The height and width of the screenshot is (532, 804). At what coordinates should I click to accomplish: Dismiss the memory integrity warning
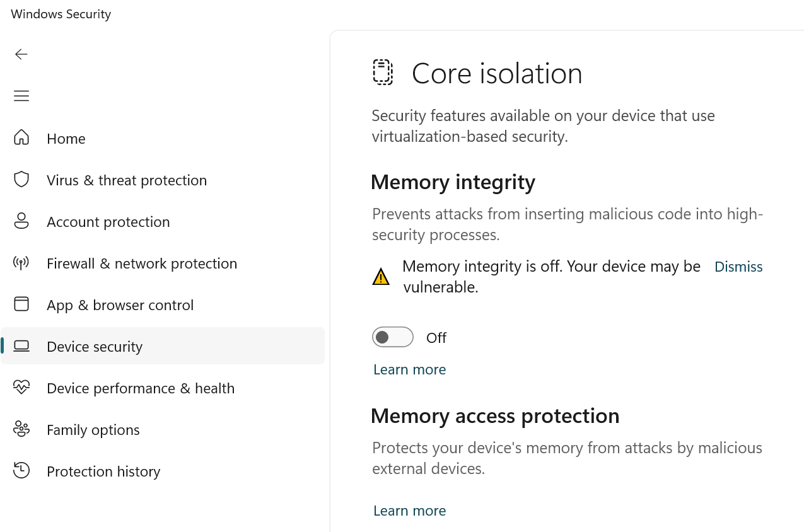738,267
